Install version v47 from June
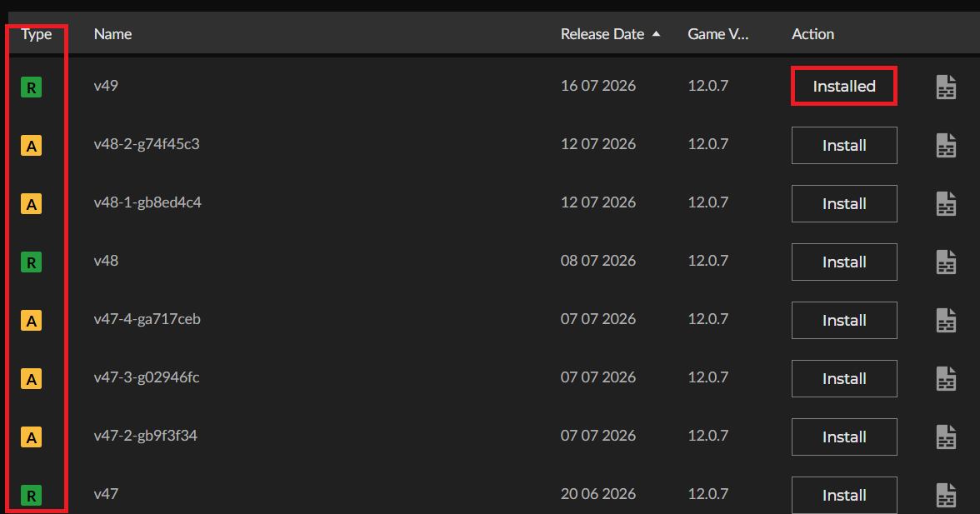 tap(843, 496)
